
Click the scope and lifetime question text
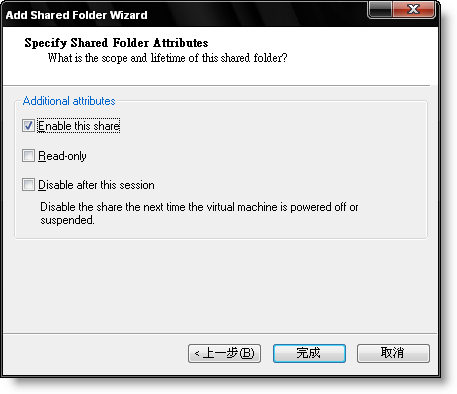(x=167, y=58)
